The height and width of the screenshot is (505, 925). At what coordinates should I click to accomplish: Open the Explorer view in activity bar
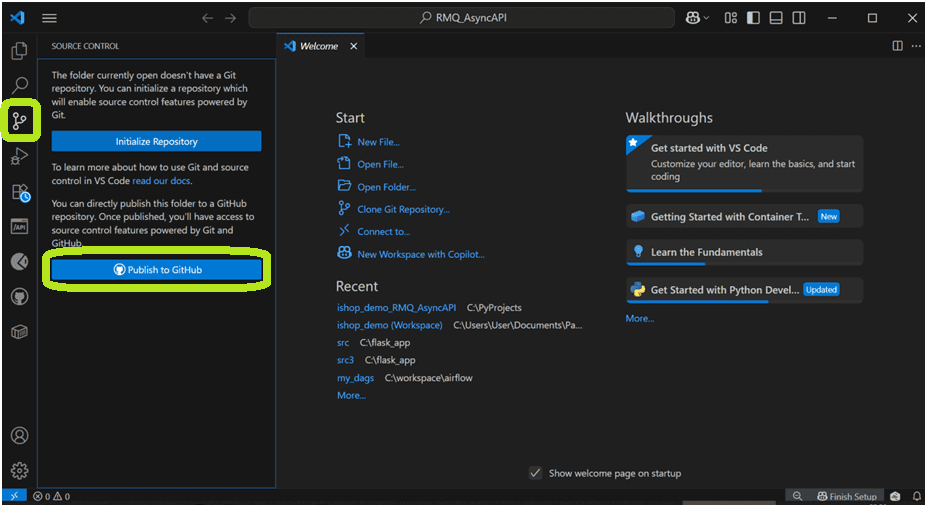click(x=19, y=51)
